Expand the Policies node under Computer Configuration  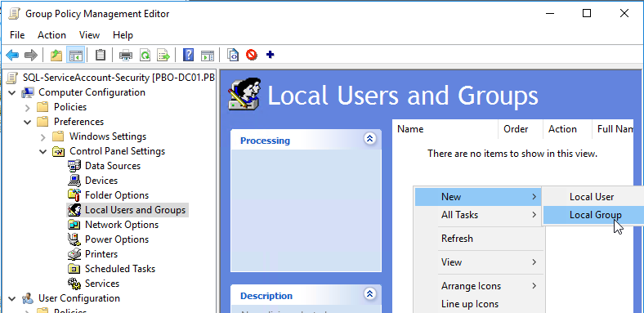pyautogui.click(x=28, y=107)
